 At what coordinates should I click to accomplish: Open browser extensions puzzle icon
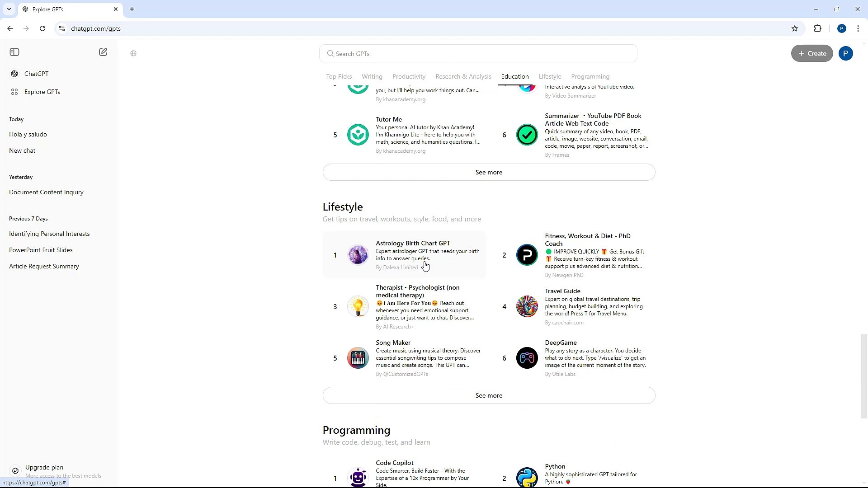[817, 28]
